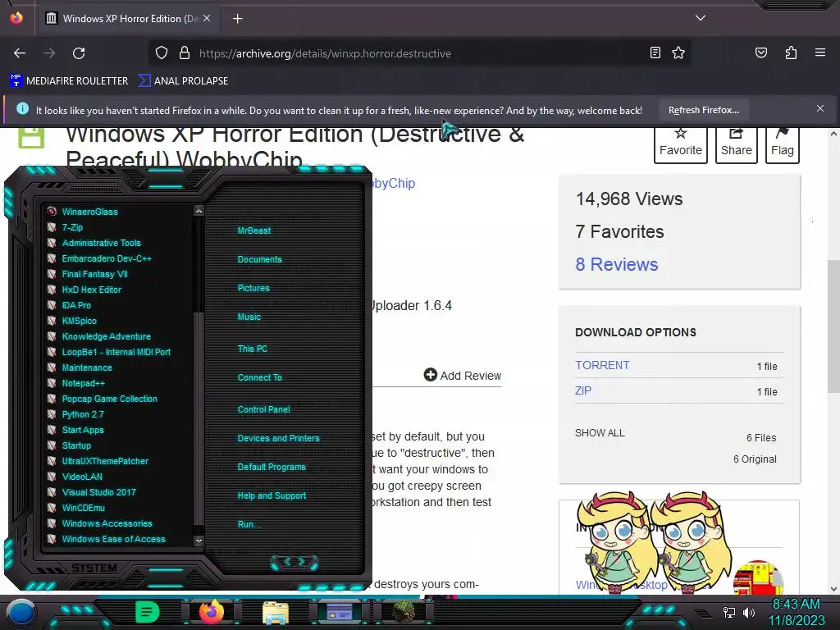Click the volume speaker tray icon

click(x=748, y=612)
